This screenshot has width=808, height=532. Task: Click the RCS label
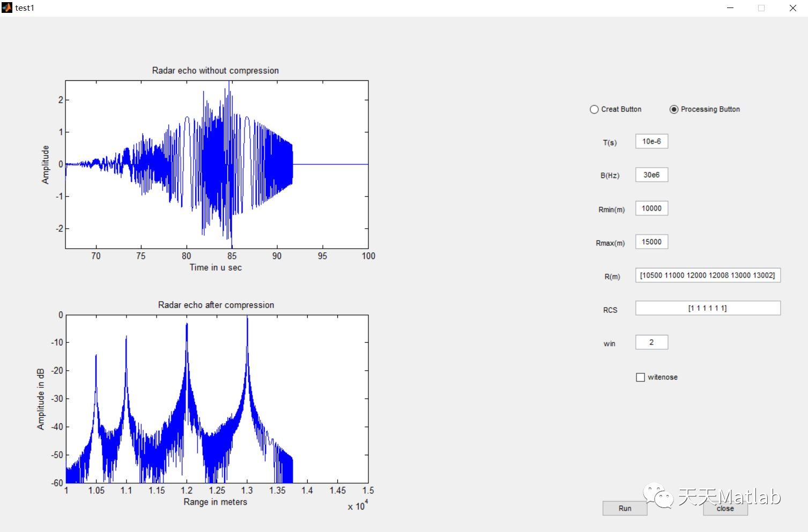(x=610, y=310)
